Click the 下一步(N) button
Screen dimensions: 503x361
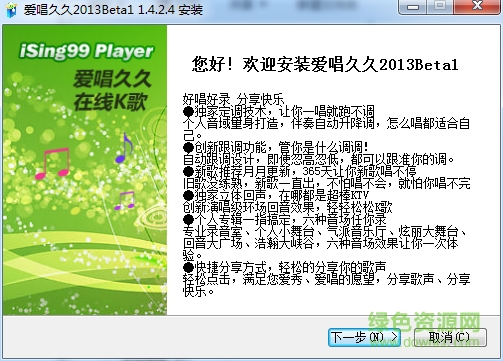(364, 337)
